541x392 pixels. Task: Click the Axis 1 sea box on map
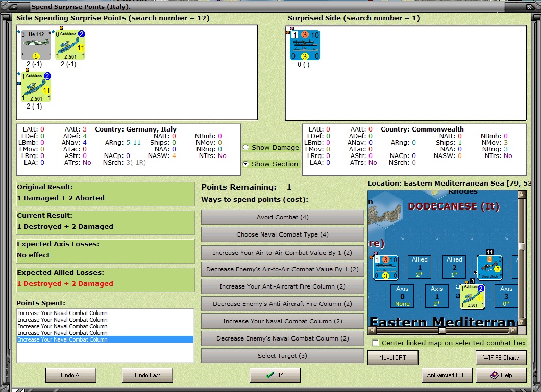[437, 296]
